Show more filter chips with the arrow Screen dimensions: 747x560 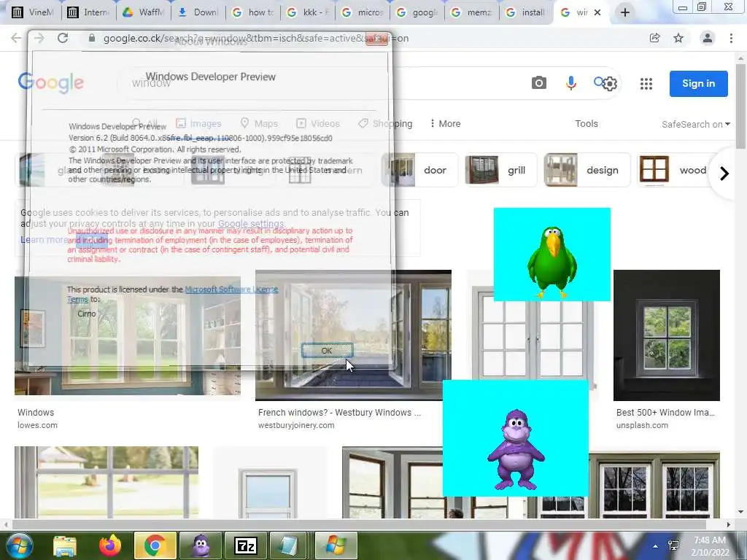pyautogui.click(x=724, y=174)
